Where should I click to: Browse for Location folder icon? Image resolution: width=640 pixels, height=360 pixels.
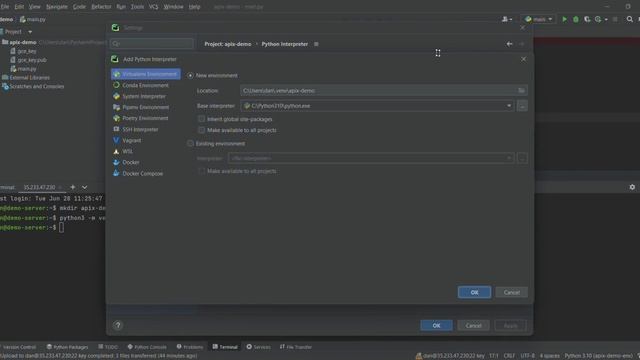pos(521,91)
